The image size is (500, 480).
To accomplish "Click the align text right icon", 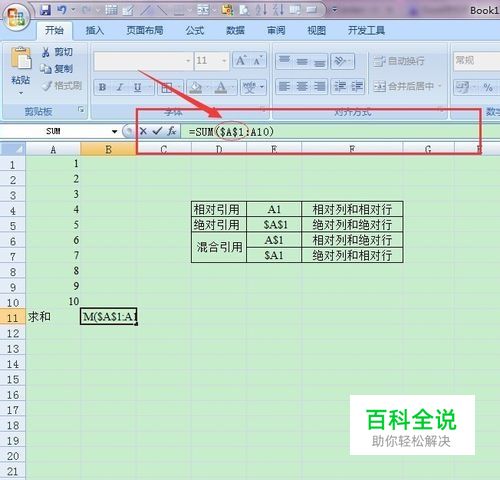I will click(319, 87).
